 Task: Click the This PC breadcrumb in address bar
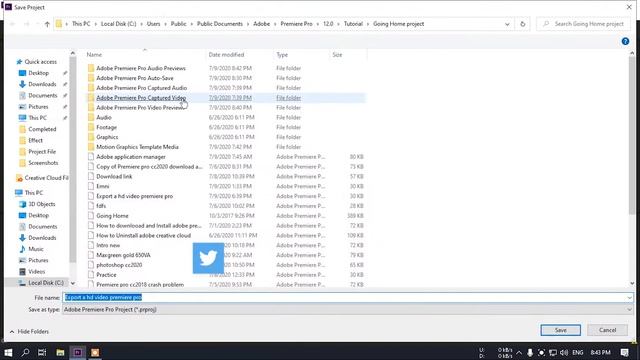pos(81,24)
